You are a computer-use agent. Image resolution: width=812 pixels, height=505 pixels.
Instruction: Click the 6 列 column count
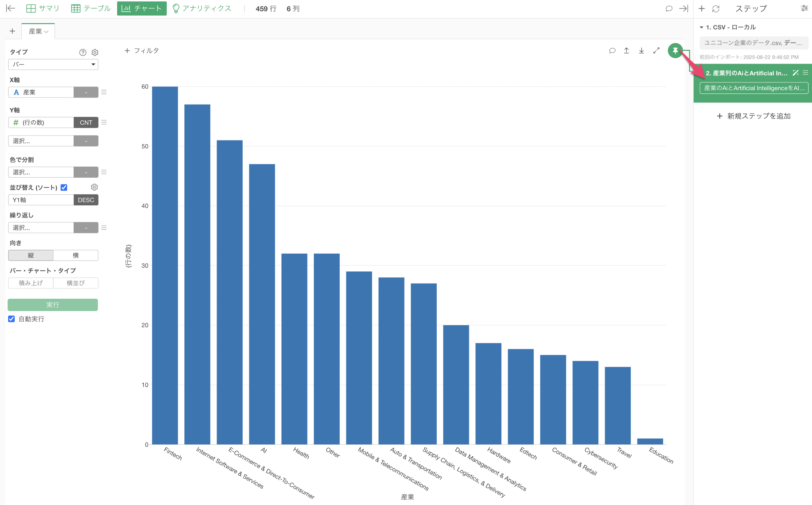point(293,9)
